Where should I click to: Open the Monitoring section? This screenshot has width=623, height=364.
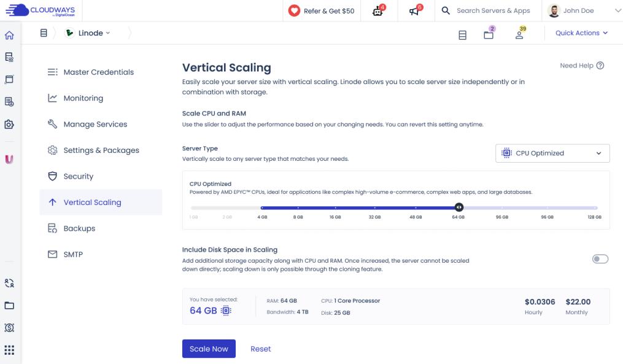click(x=83, y=98)
